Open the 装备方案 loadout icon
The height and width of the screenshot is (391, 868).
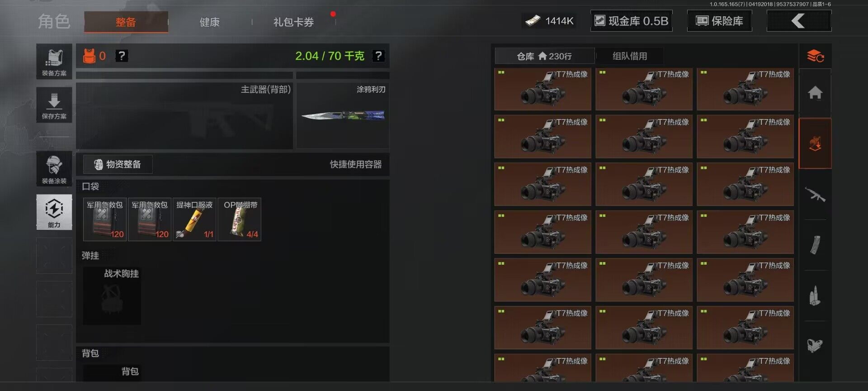[54, 62]
